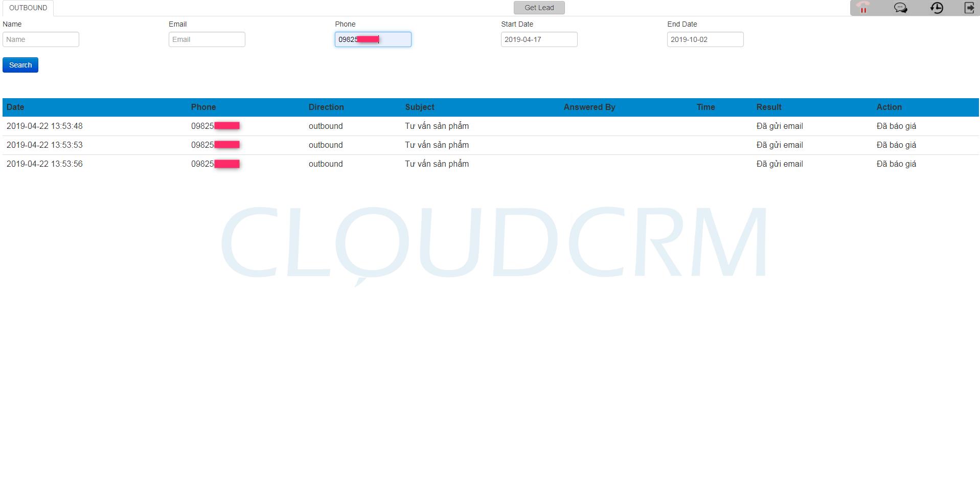Click 'Đã gửi email' in 13:53:48 row
The height and width of the screenshot is (494, 980).
tap(780, 126)
